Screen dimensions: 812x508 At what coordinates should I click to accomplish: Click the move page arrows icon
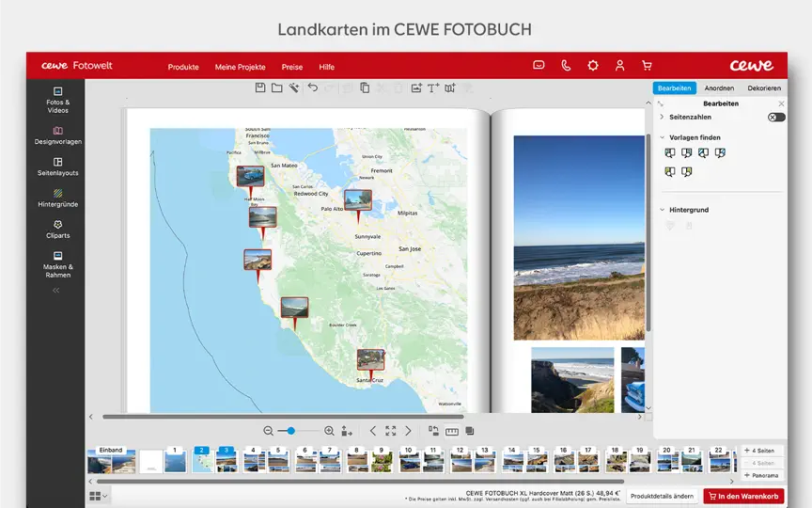[x=347, y=431]
